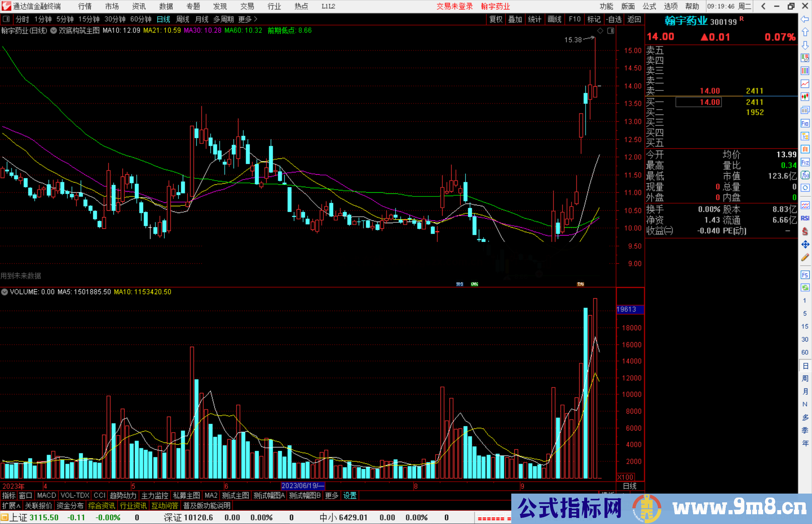Click the list with checkmark icon

click(x=805, y=58)
